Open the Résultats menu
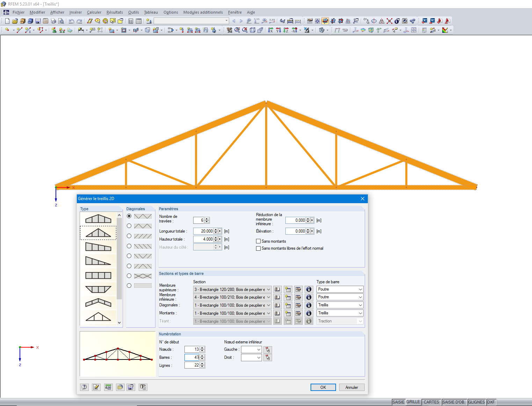532x406 pixels. [x=115, y=12]
